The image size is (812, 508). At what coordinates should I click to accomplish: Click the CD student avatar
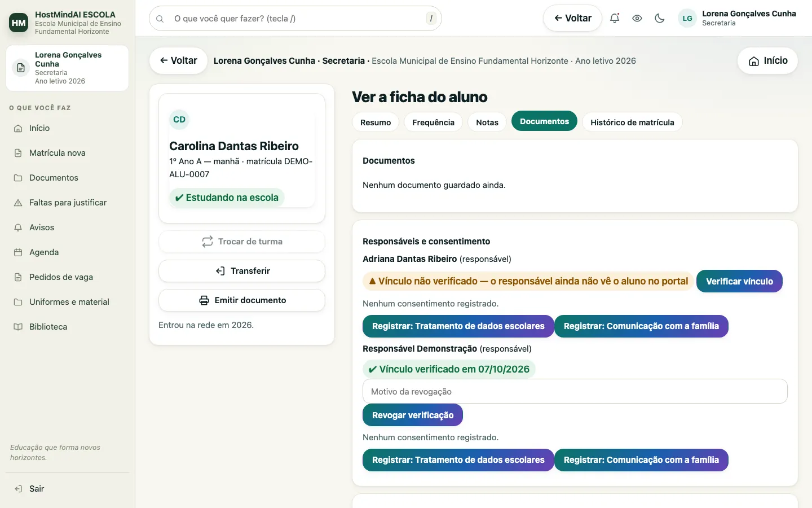point(179,120)
